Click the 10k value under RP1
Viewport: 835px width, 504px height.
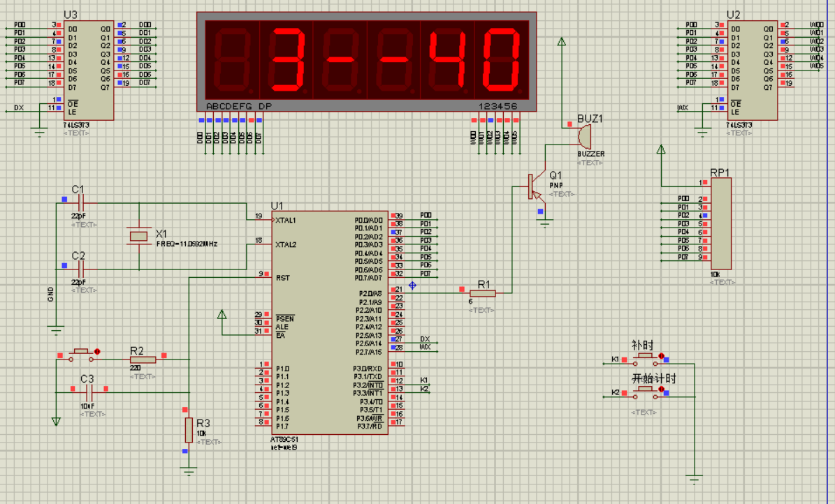pyautogui.click(x=715, y=274)
